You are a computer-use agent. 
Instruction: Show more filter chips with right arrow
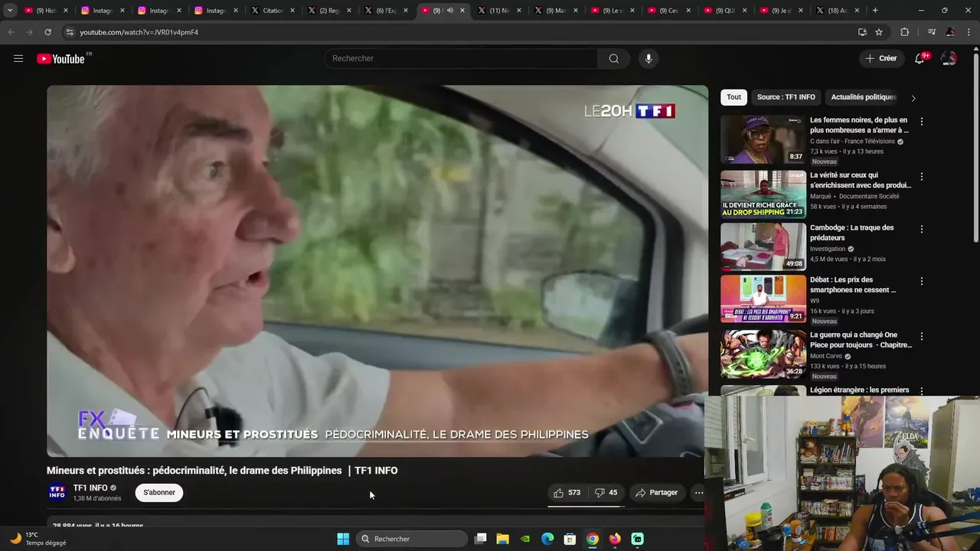[913, 98]
